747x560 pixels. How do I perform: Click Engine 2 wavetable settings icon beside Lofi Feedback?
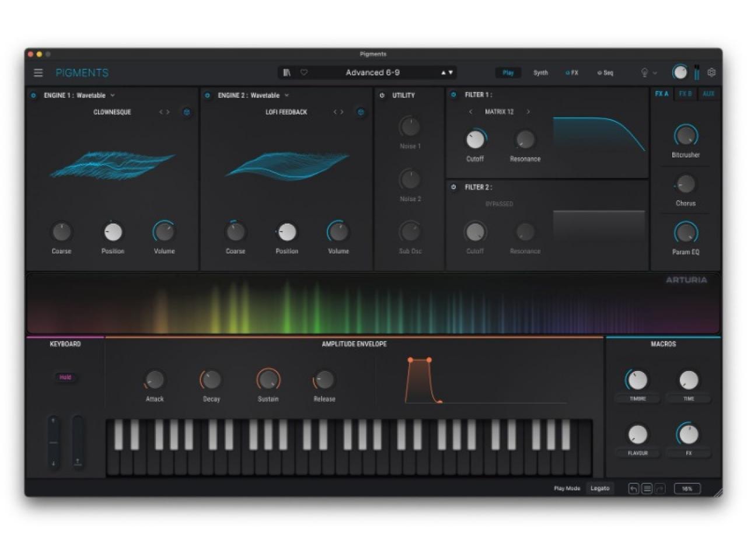click(x=361, y=112)
